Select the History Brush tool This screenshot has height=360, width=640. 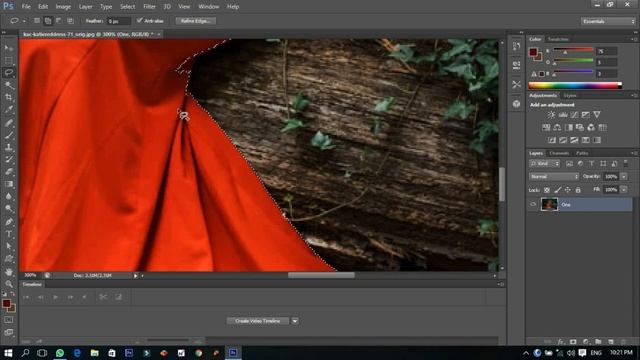(x=9, y=159)
